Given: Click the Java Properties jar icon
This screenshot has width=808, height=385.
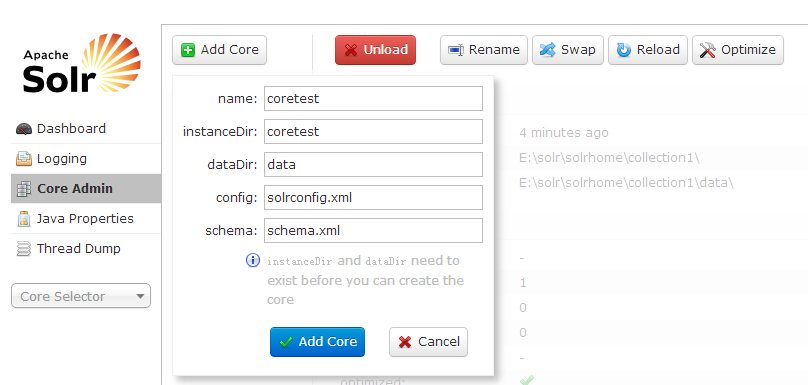Looking at the screenshot, I should (24, 219).
